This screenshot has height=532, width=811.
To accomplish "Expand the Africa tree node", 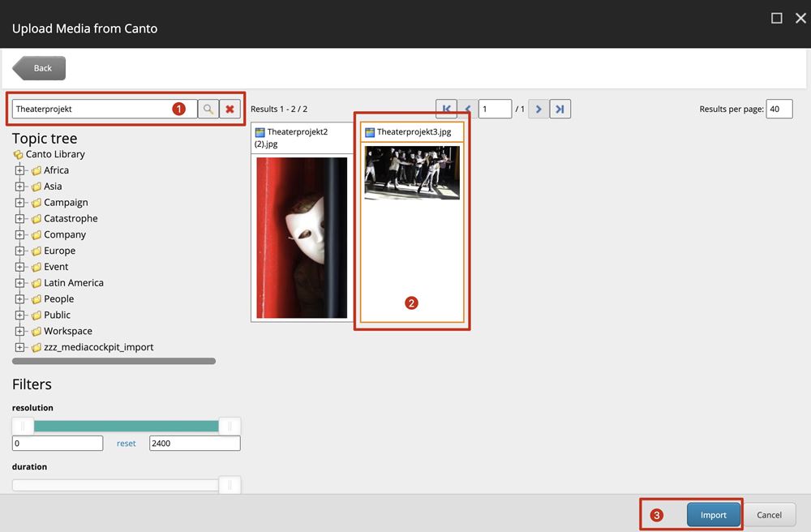I will point(20,170).
